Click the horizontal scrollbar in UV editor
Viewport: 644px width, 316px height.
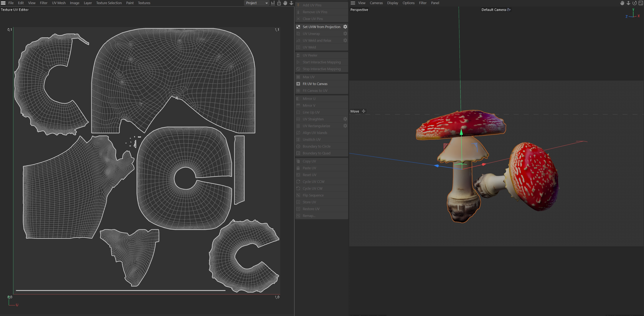click(121, 290)
